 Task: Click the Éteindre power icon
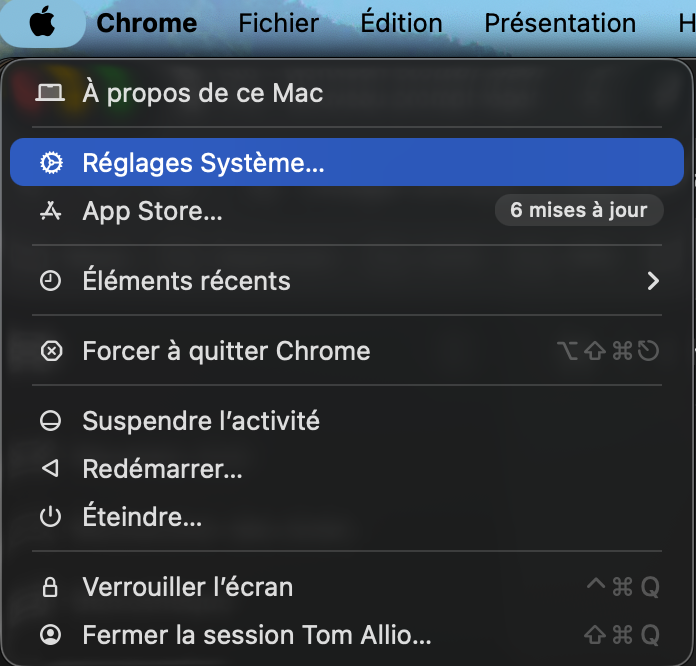tap(50, 517)
